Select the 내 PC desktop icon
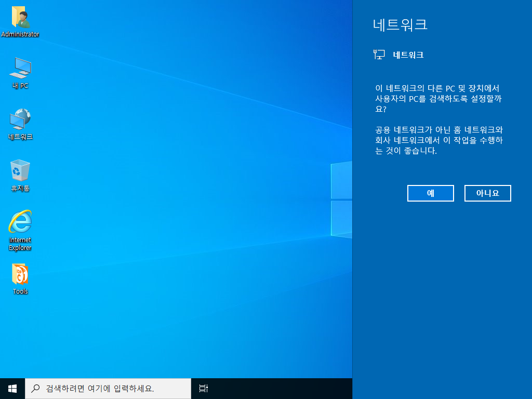This screenshot has height=399, width=532. [20, 73]
